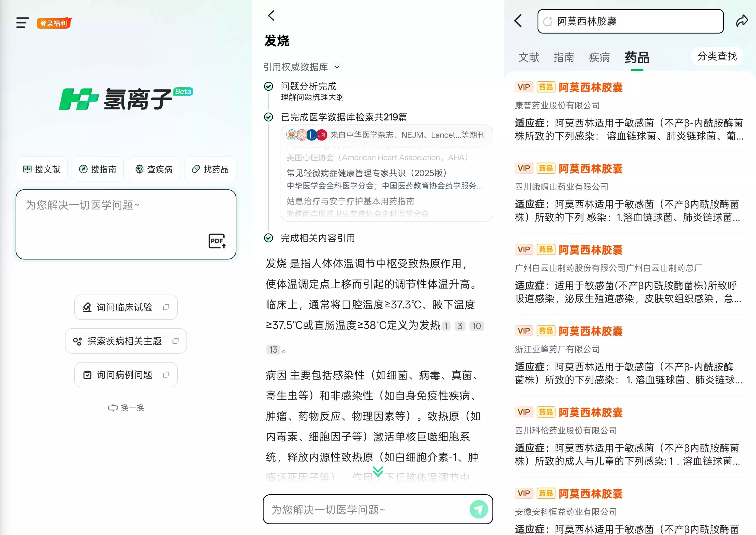This screenshot has width=756, height=535.
Task: Open 分类查找 filter
Action: pyautogui.click(x=717, y=56)
